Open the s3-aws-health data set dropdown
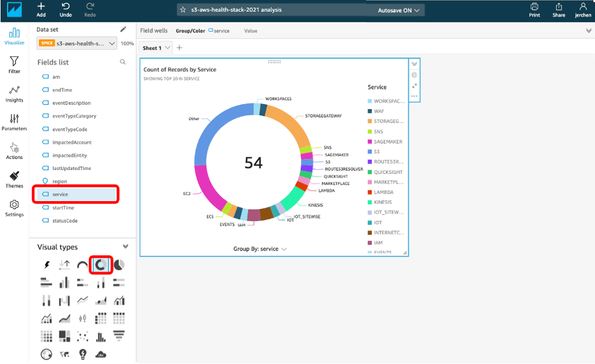This screenshot has width=595, height=364. tap(77, 43)
